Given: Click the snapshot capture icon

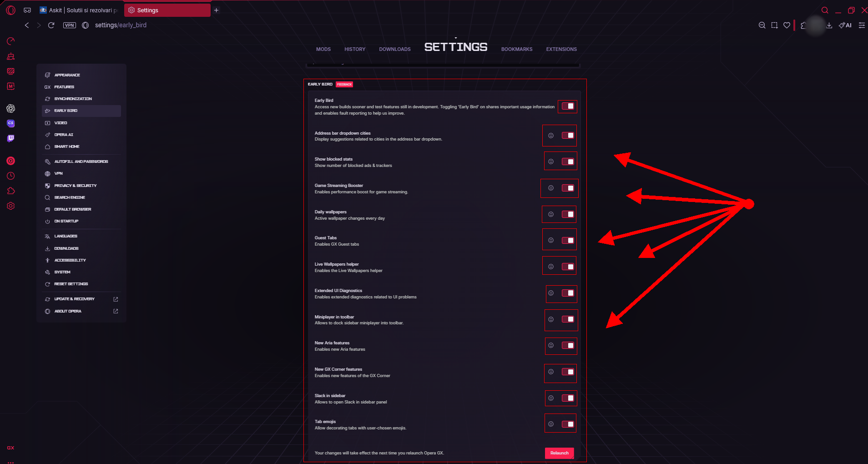Looking at the screenshot, I should tap(774, 25).
